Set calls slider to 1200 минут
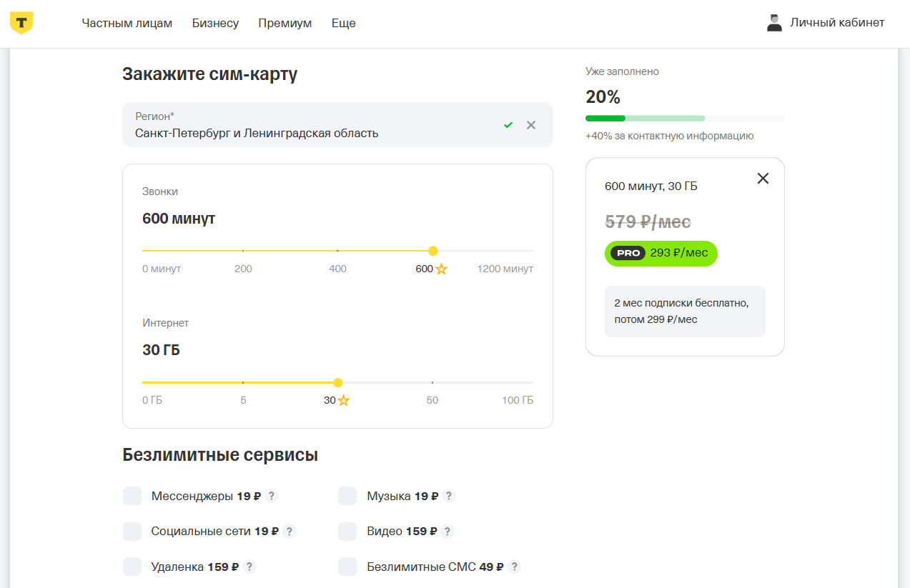This screenshot has height=588, width=910. point(532,251)
